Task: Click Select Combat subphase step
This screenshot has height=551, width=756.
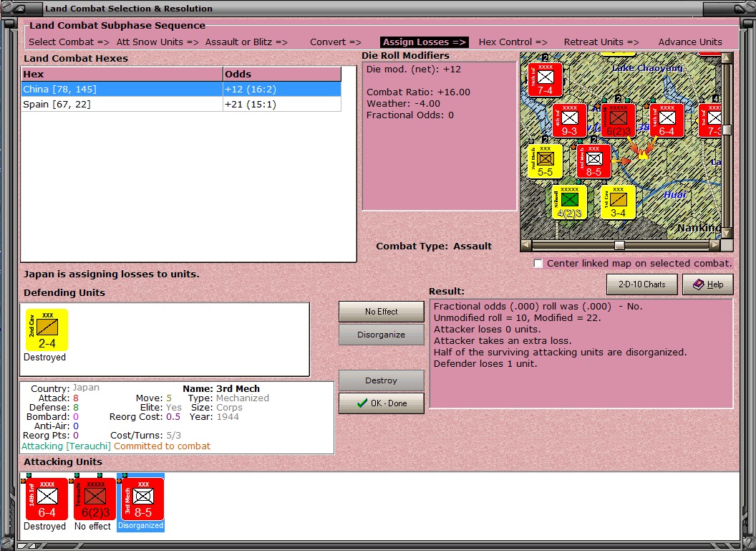Action: coord(69,42)
